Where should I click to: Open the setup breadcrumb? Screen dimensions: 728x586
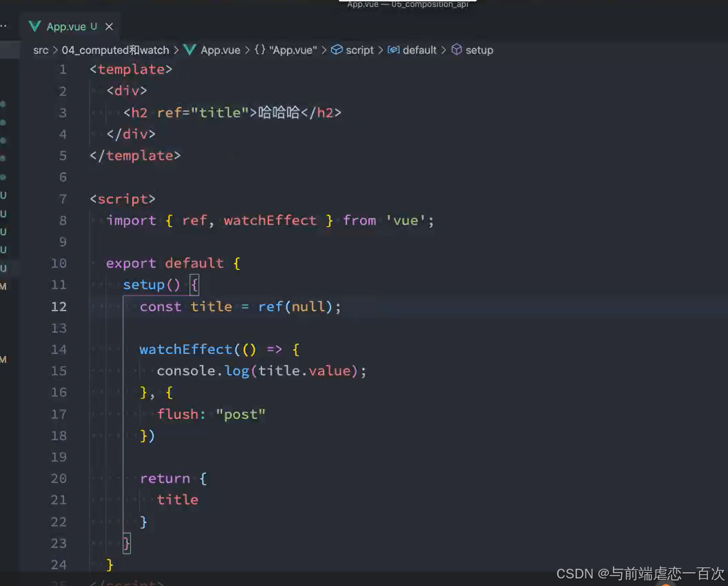[x=479, y=50]
